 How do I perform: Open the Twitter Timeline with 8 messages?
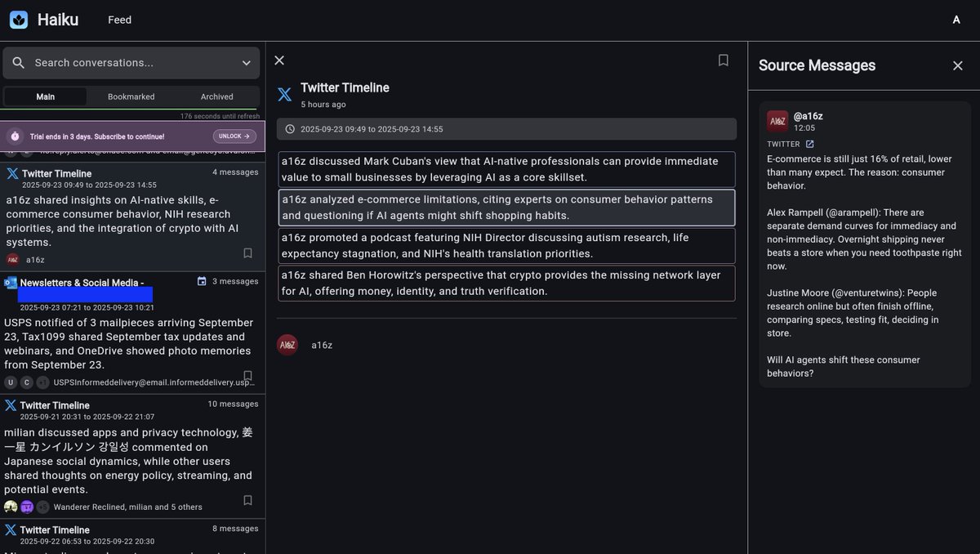pos(132,537)
